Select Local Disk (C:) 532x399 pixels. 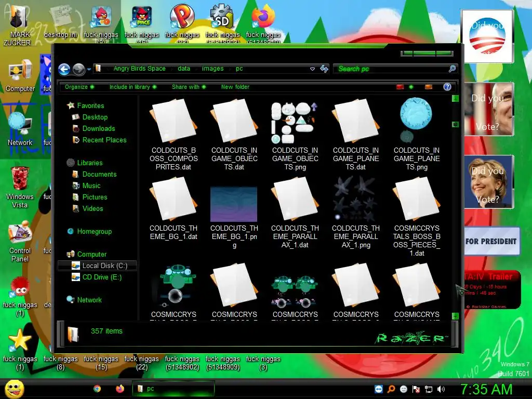[x=97, y=265]
